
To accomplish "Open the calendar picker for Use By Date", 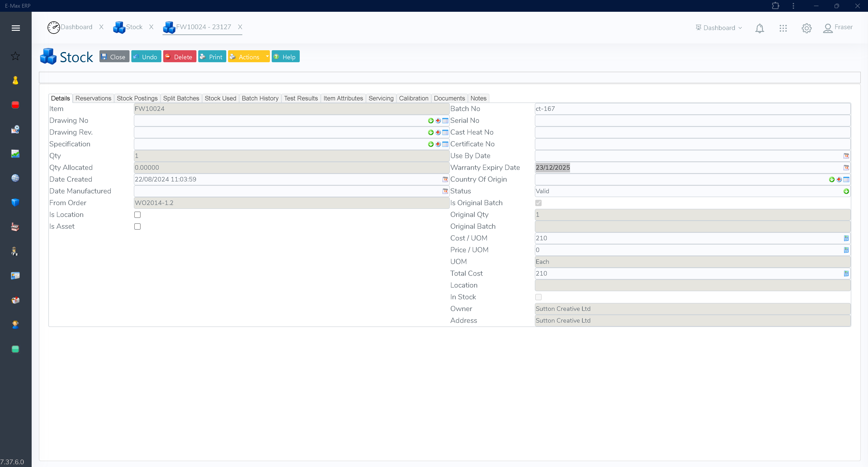I will [x=846, y=156].
